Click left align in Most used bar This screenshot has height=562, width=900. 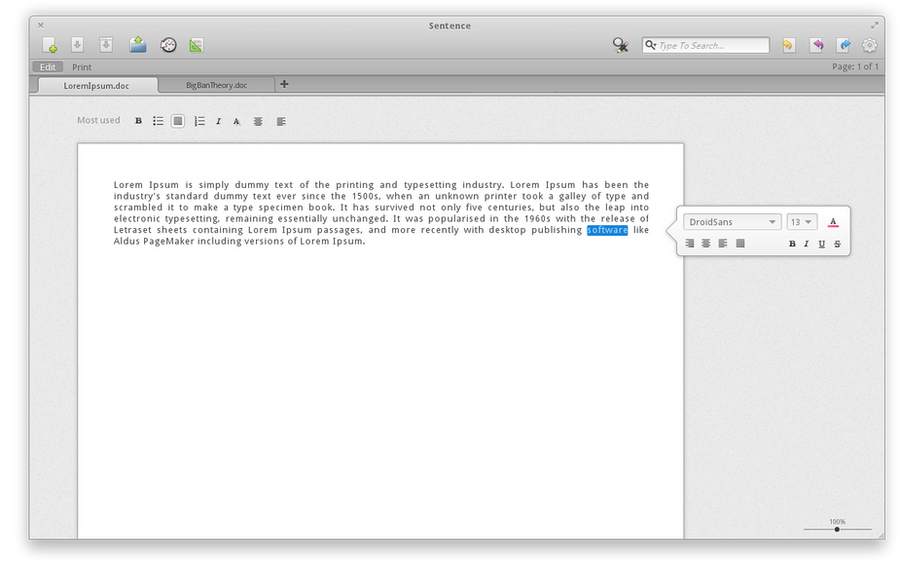(x=281, y=121)
